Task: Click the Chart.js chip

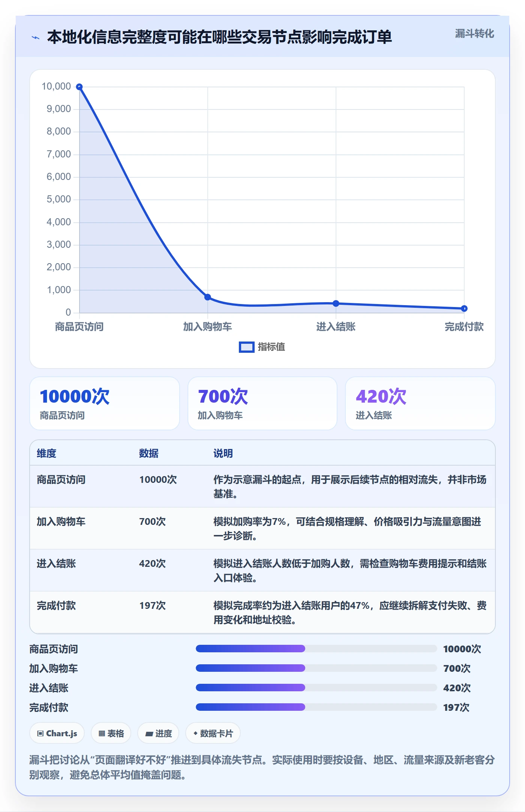Action: 57,733
